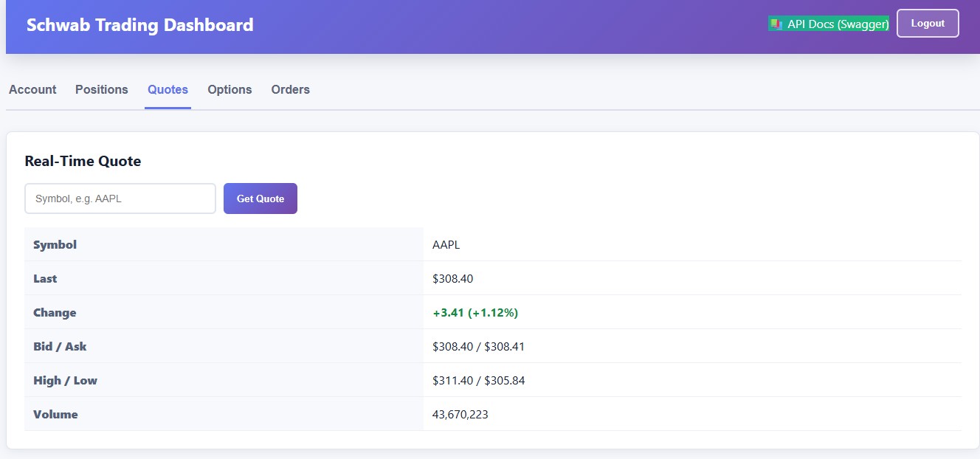Screen dimensions: 980x459
Task: Click the Change row label
Action: point(55,312)
